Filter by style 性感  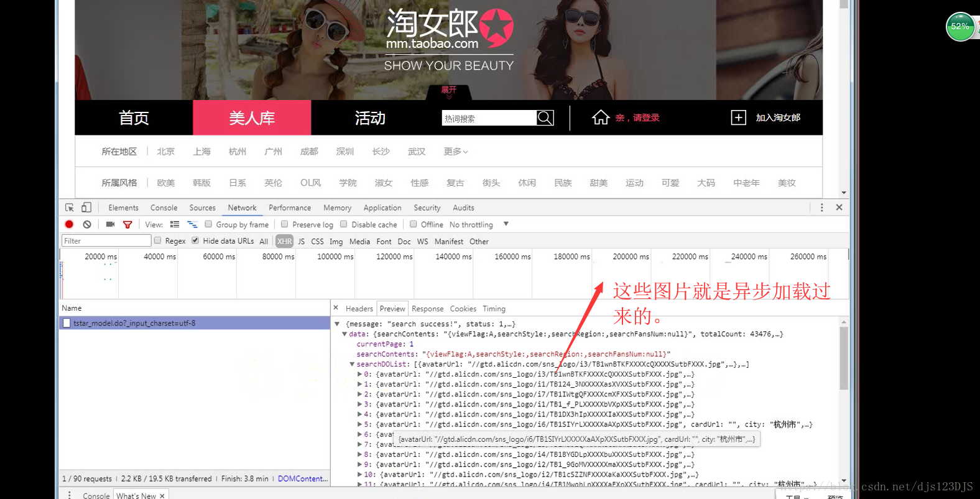(x=420, y=183)
